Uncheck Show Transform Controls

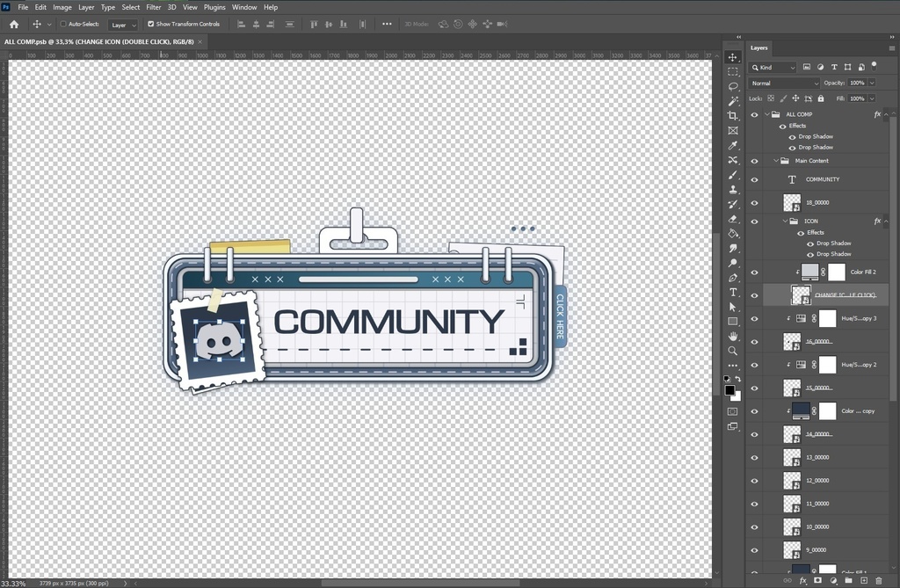point(151,24)
